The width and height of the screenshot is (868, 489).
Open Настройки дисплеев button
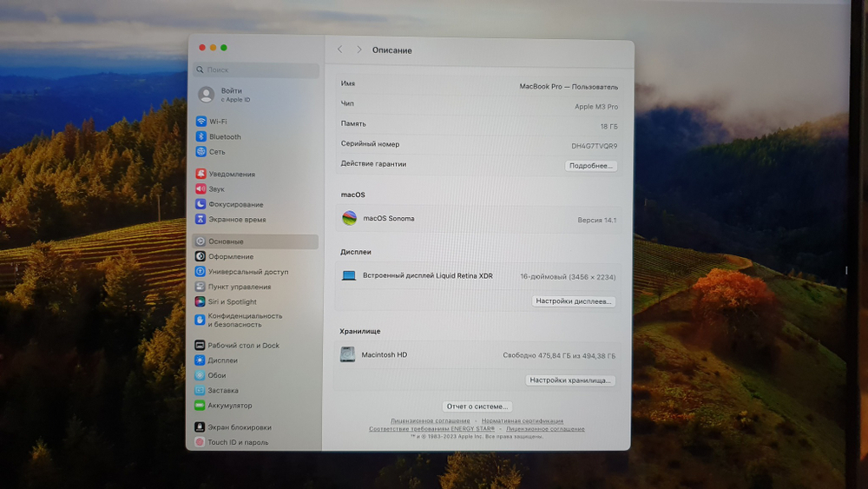(574, 301)
